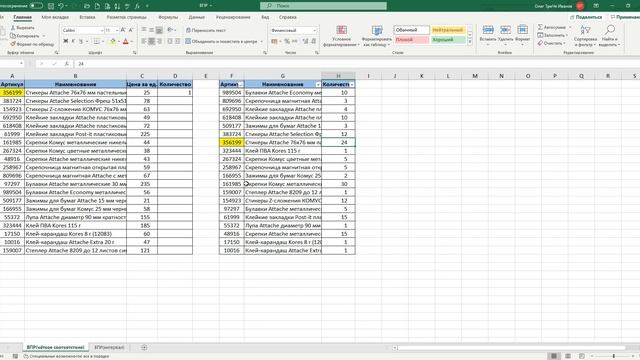
Task: Click the percent style icon
Action: 287,41
